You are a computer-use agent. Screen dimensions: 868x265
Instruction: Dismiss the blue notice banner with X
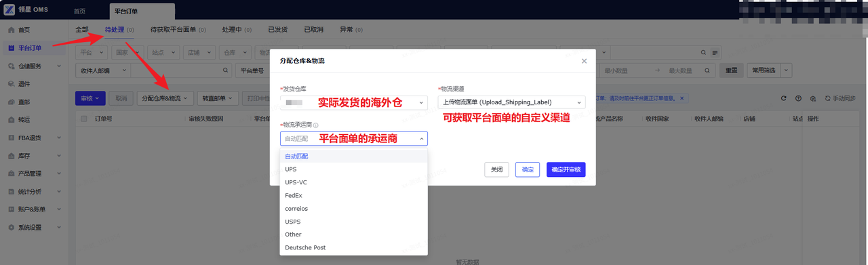pyautogui.click(x=682, y=98)
